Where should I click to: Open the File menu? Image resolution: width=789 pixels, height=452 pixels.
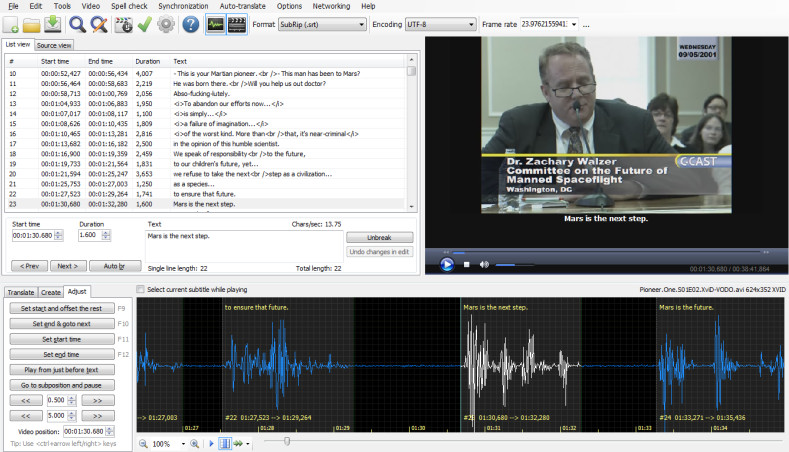point(13,6)
